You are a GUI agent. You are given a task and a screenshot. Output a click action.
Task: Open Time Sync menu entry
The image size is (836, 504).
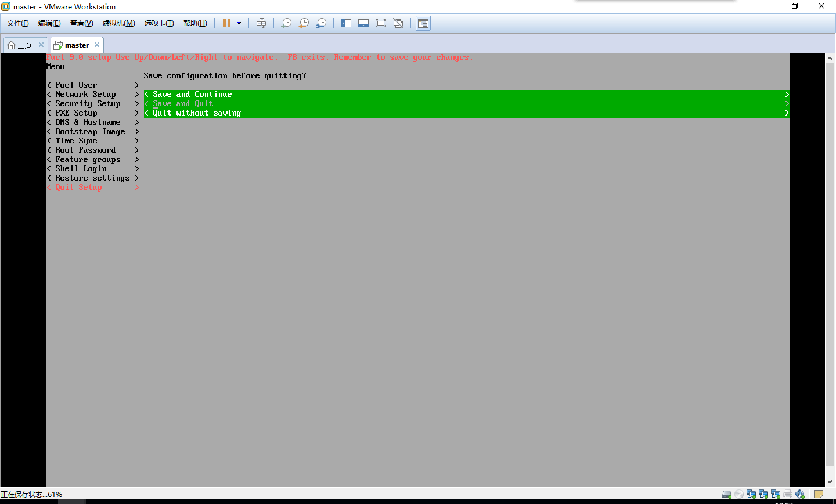[x=93, y=141]
